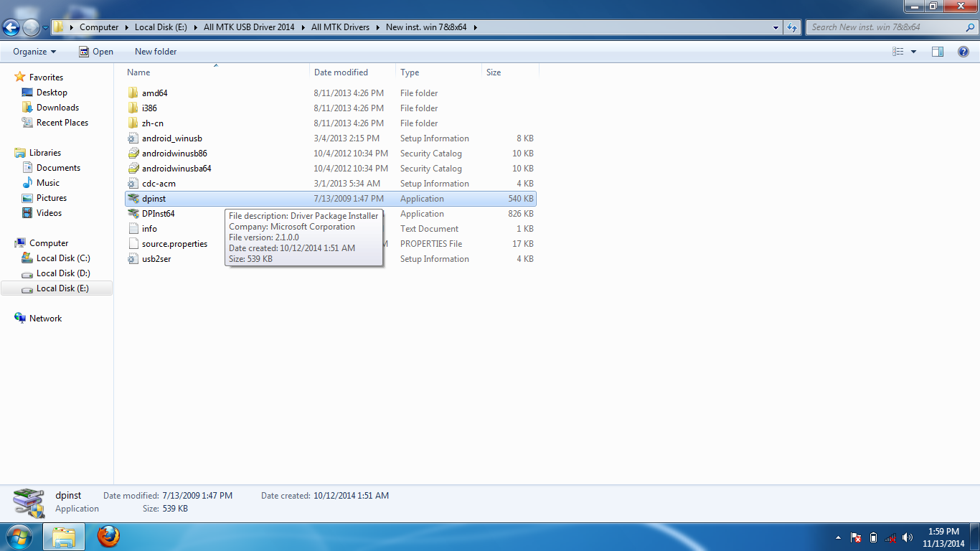This screenshot has width=980, height=551.
Task: Expand arrow after Computer breadcrumb
Action: (126, 27)
